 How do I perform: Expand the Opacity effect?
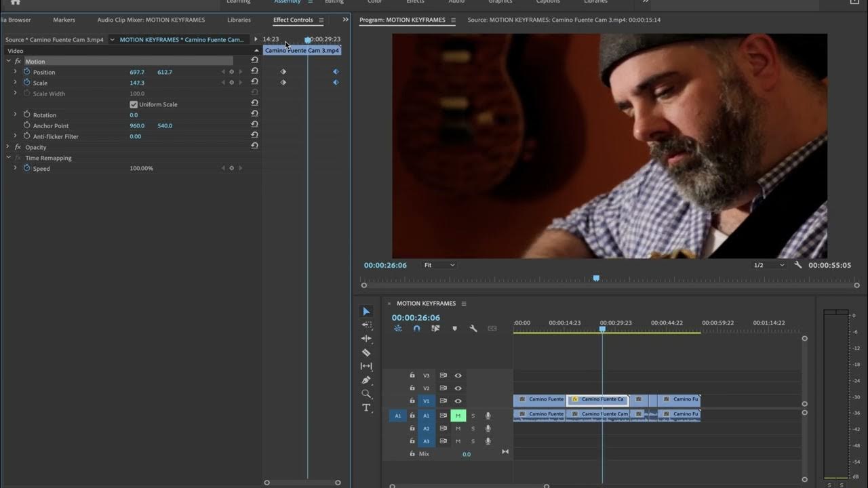8,147
